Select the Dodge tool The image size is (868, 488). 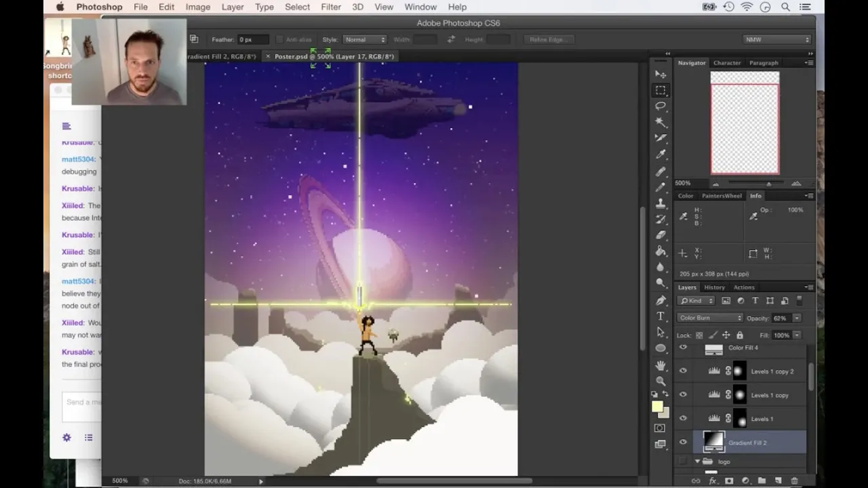(x=660, y=283)
